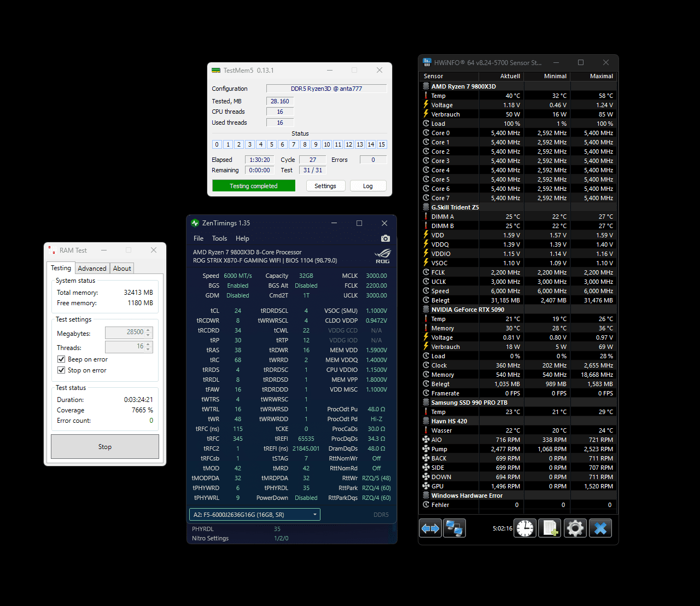Switch to the Advanced tab in RAM Test

pyautogui.click(x=92, y=269)
